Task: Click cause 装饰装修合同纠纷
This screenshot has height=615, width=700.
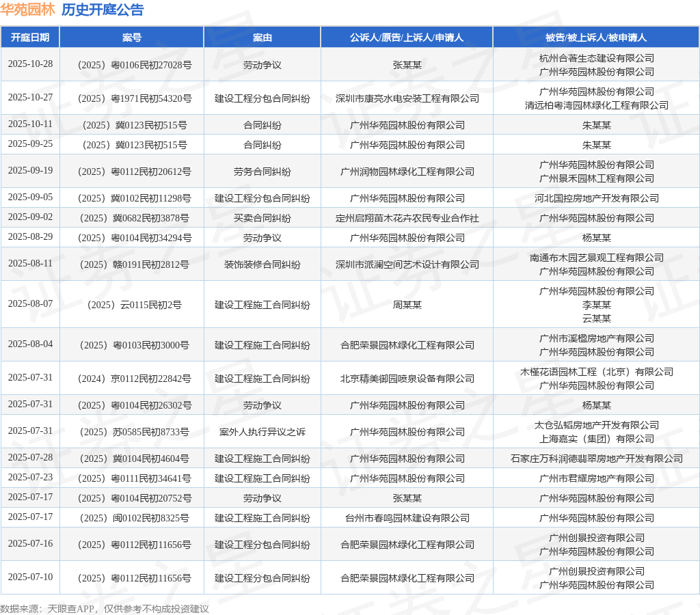Action: [262, 264]
